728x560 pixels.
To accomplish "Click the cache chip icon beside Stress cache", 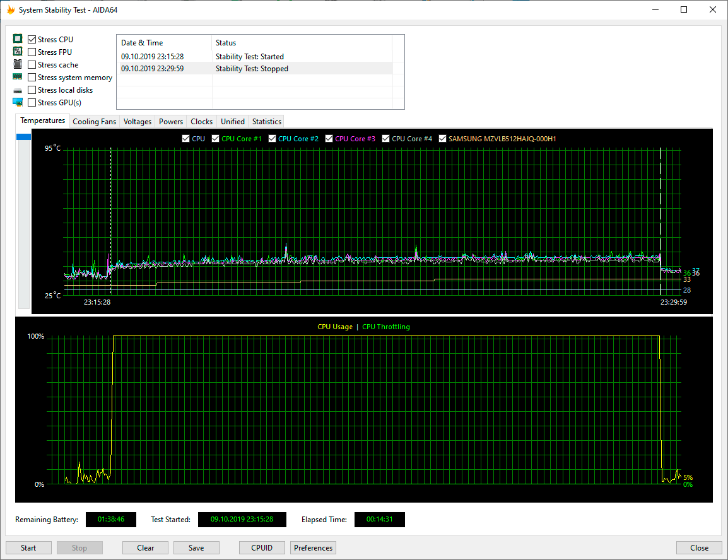I will (18, 64).
